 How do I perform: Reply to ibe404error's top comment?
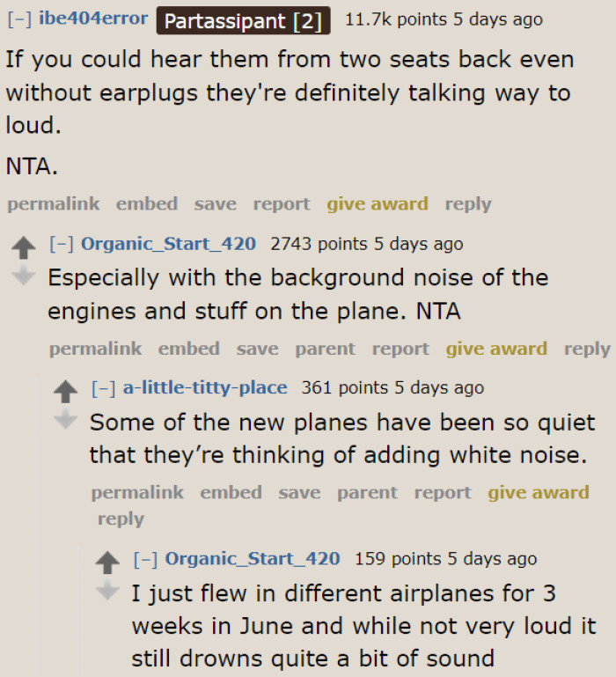click(x=467, y=204)
